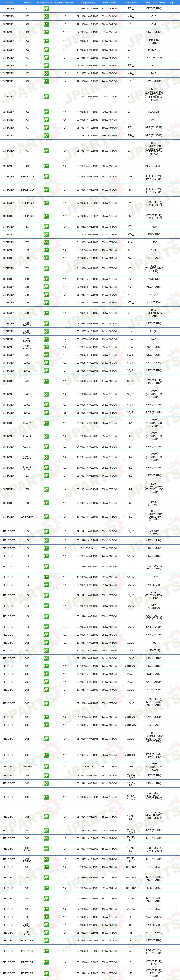
Task: Click the '2E/K' body code cell
Action: point(131,767)
